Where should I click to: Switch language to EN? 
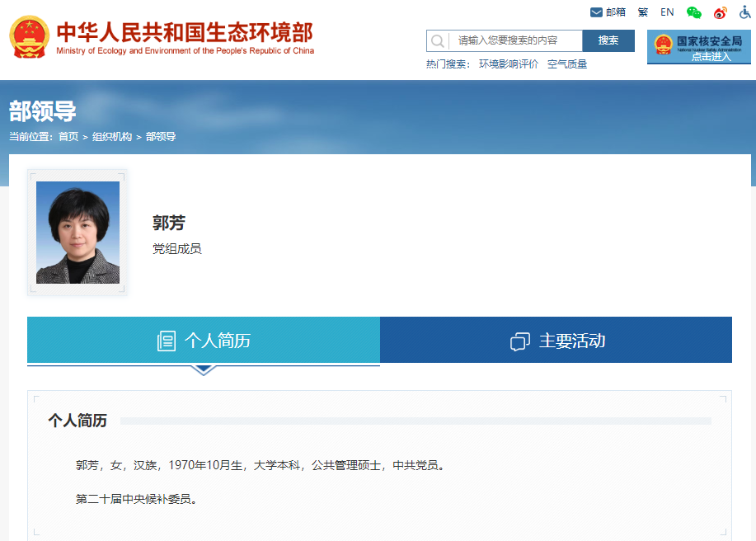(667, 12)
